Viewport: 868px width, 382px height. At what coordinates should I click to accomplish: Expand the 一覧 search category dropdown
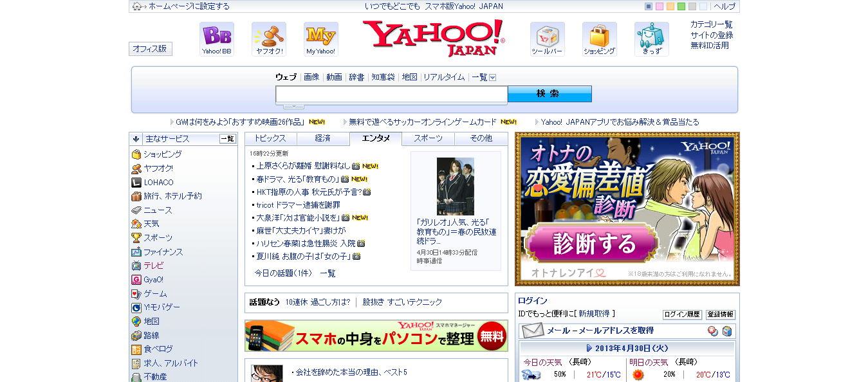pyautogui.click(x=492, y=77)
